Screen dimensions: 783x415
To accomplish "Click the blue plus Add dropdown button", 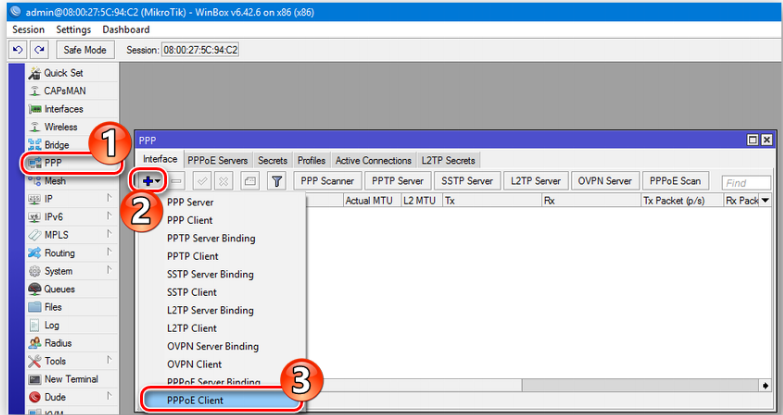I will (151, 181).
